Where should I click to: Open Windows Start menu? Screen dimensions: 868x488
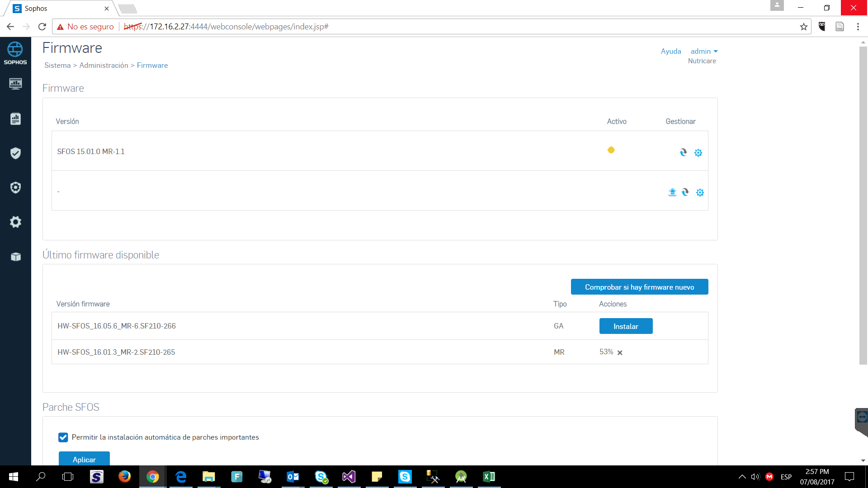(14, 477)
